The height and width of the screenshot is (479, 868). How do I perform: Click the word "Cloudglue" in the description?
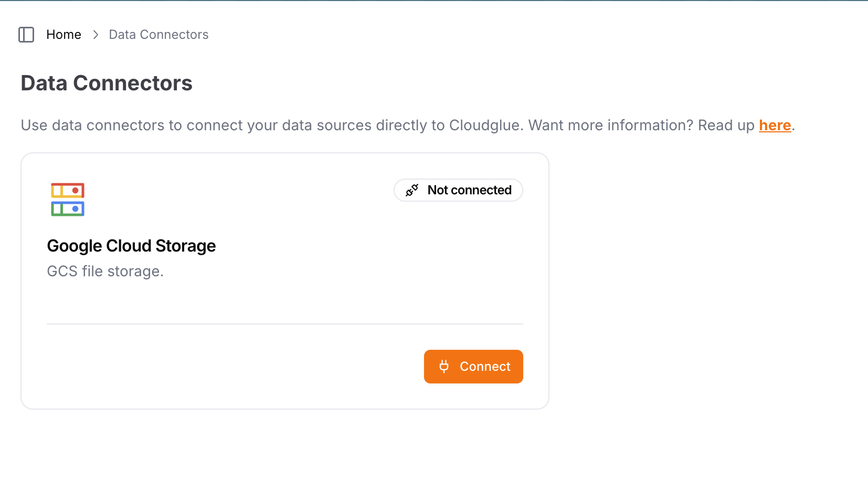(485, 126)
